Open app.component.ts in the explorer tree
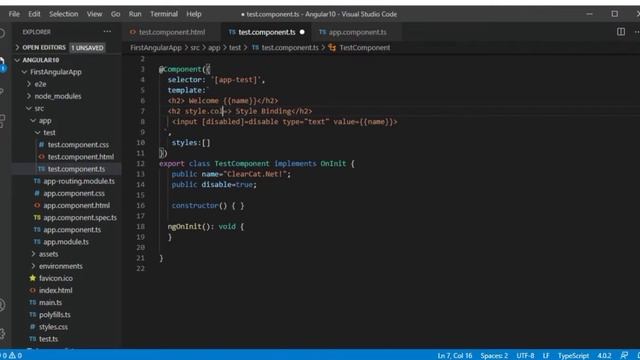The height and width of the screenshot is (360, 640). [x=72, y=230]
